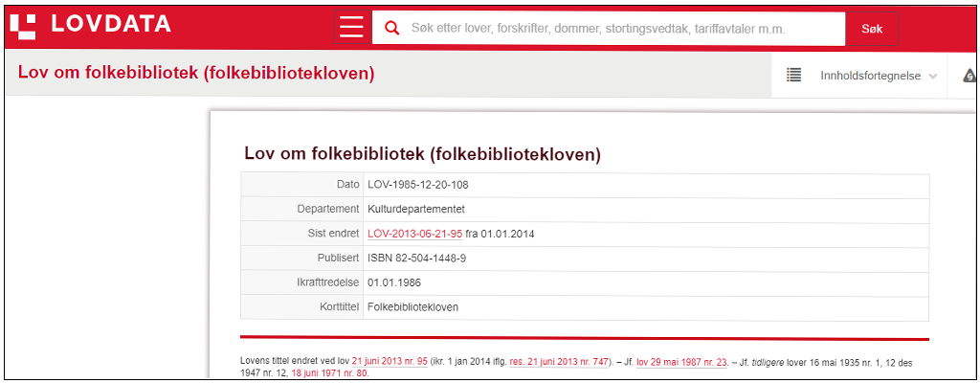Click the magnifying glass search icon
The image size is (980, 383).
pos(391,28)
